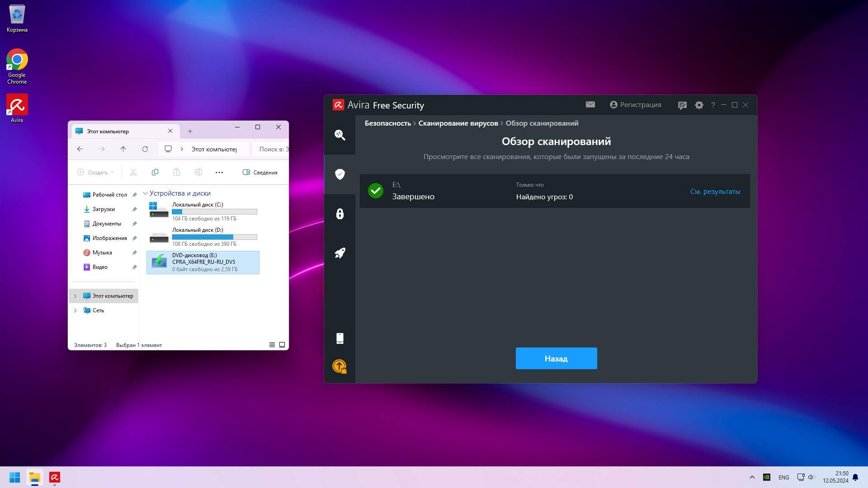Expand the "Сеть" tree node
This screenshot has height=488, width=868.
(x=75, y=310)
